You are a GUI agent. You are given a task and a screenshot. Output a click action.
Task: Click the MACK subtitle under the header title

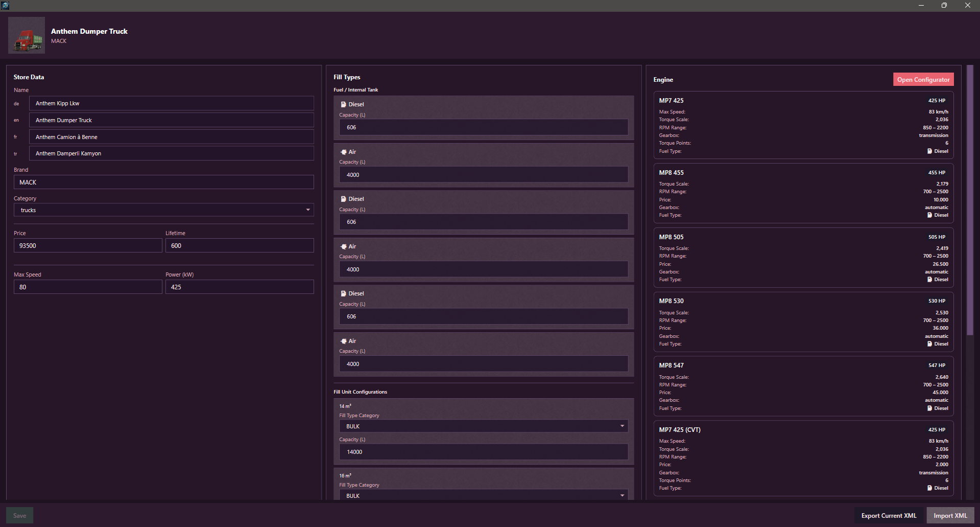(59, 41)
